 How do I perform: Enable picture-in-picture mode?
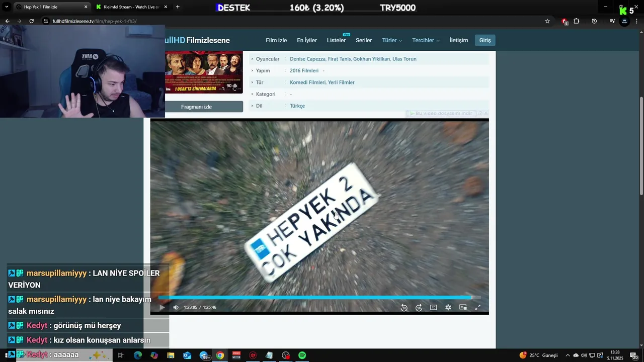click(x=463, y=307)
